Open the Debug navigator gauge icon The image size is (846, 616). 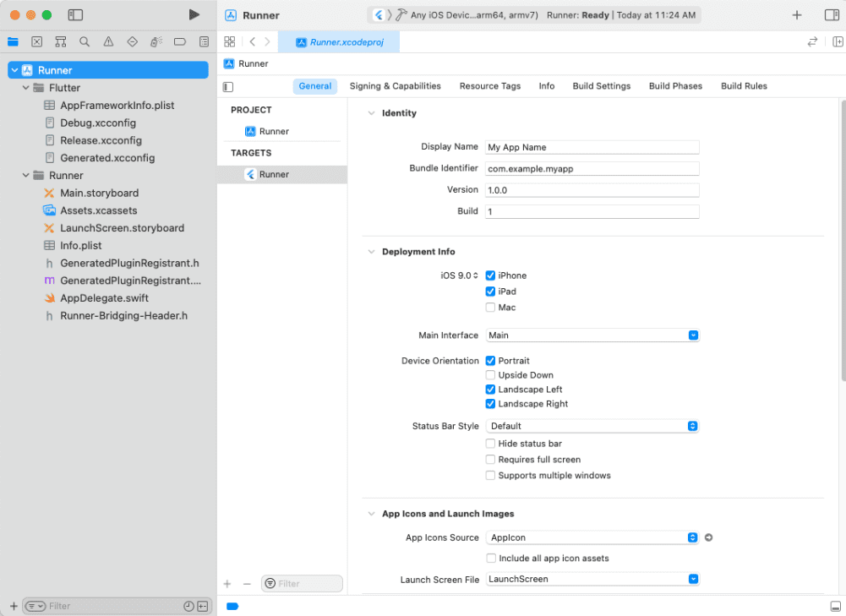tap(157, 41)
